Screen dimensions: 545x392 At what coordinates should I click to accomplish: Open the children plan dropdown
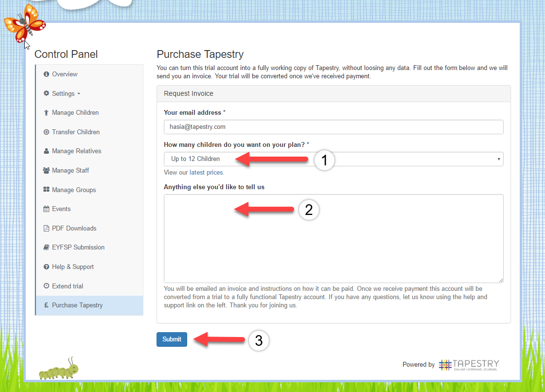[334, 159]
